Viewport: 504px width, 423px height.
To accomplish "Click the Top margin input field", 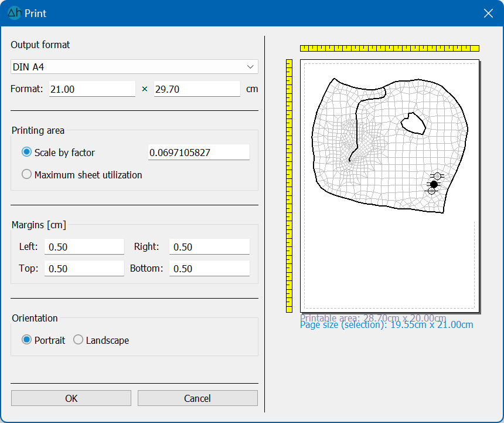I will point(84,268).
